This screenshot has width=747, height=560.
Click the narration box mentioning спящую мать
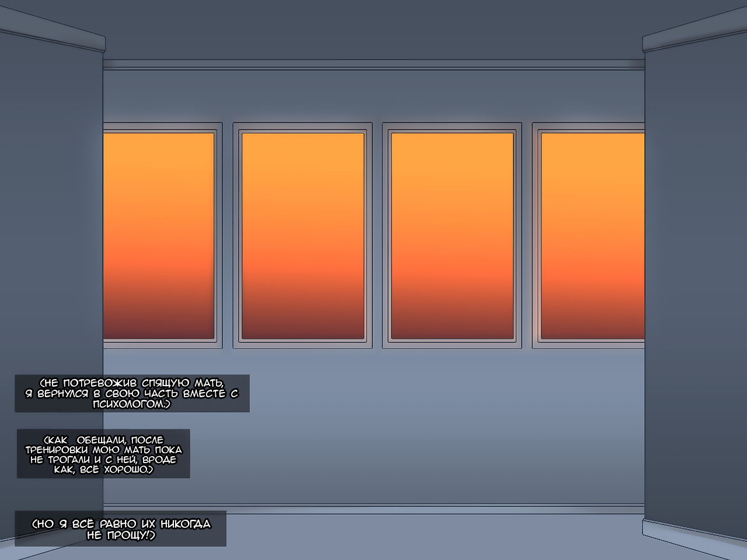click(x=132, y=394)
